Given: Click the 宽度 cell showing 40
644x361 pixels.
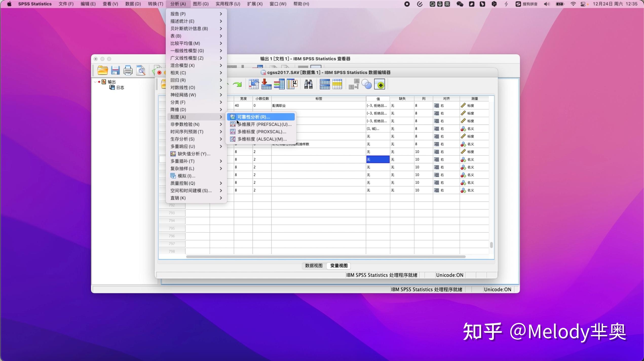Looking at the screenshot, I should [x=243, y=106].
